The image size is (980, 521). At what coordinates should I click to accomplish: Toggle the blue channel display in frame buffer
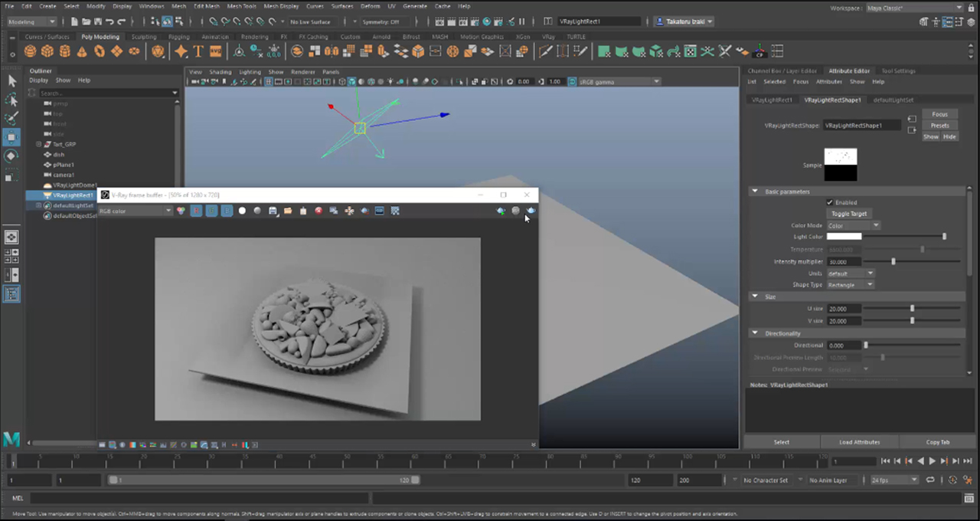[227, 211]
